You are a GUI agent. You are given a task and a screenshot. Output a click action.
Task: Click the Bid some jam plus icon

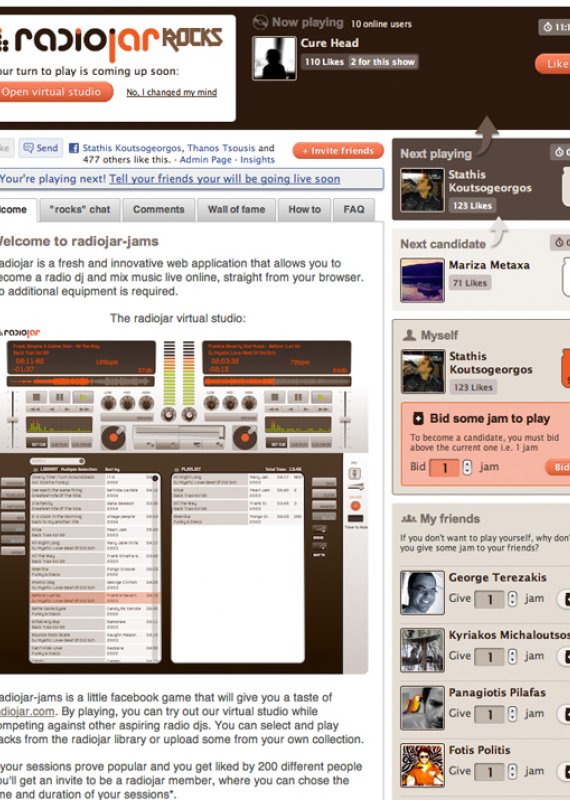coord(418,418)
